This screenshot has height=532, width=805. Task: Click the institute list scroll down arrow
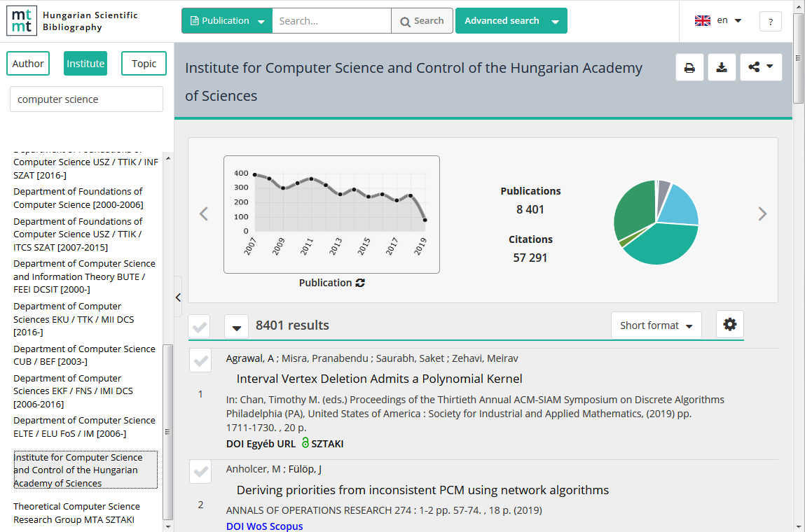coord(168,526)
